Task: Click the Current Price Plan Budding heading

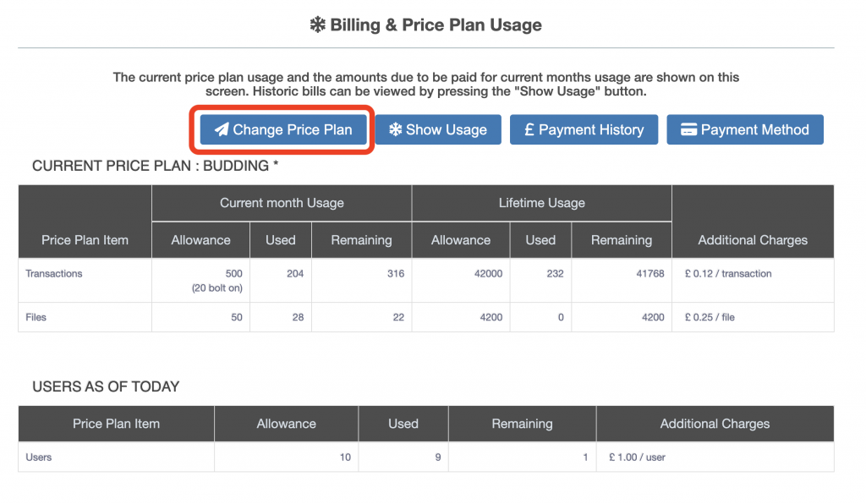Action: 155,166
